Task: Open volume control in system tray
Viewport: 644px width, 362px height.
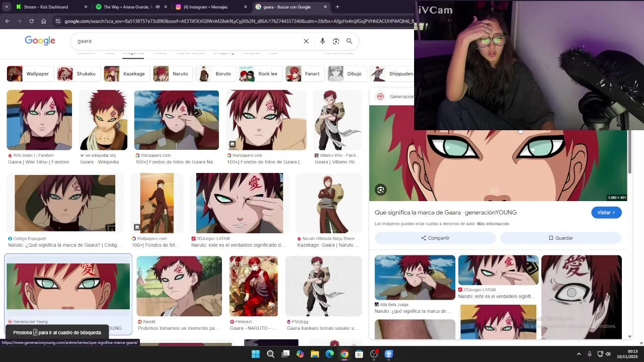Action: (x=608, y=354)
